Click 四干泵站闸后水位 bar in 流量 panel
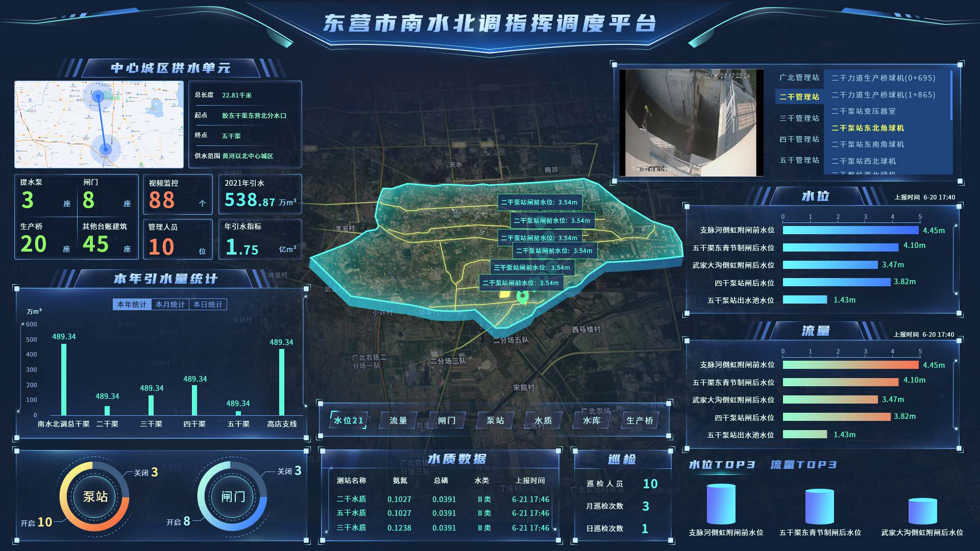 pyautogui.click(x=837, y=417)
